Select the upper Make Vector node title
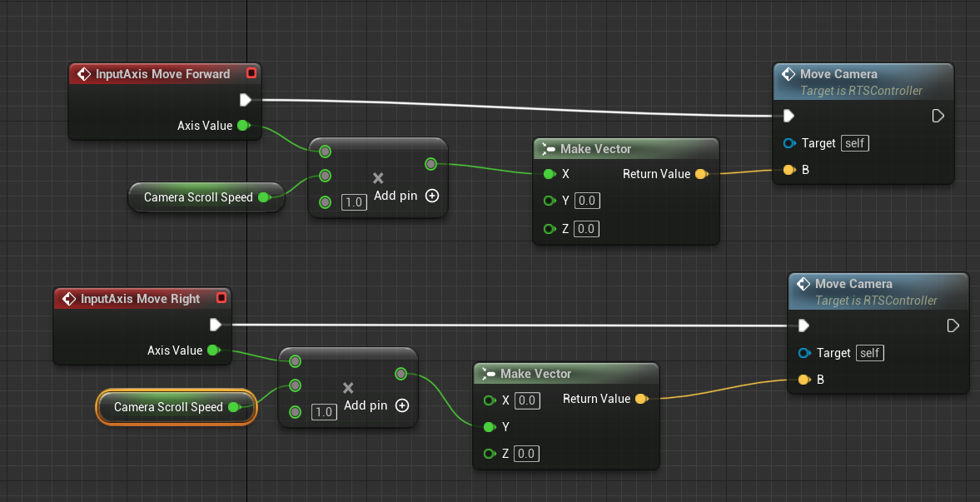Screen dimensions: 980x502 point(595,149)
